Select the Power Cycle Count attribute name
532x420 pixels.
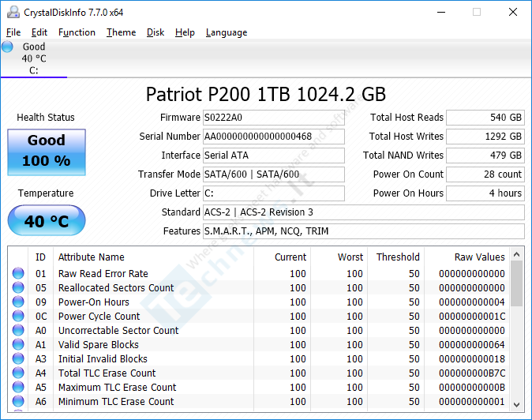[x=99, y=317]
